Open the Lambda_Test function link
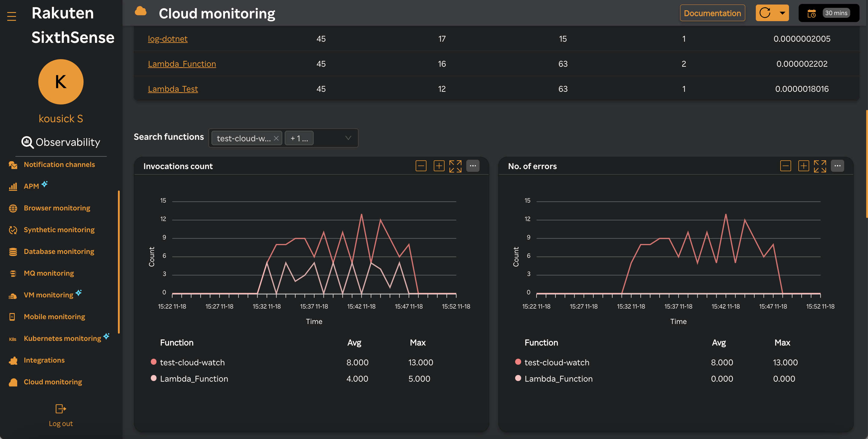The height and width of the screenshot is (439, 868). point(173,89)
